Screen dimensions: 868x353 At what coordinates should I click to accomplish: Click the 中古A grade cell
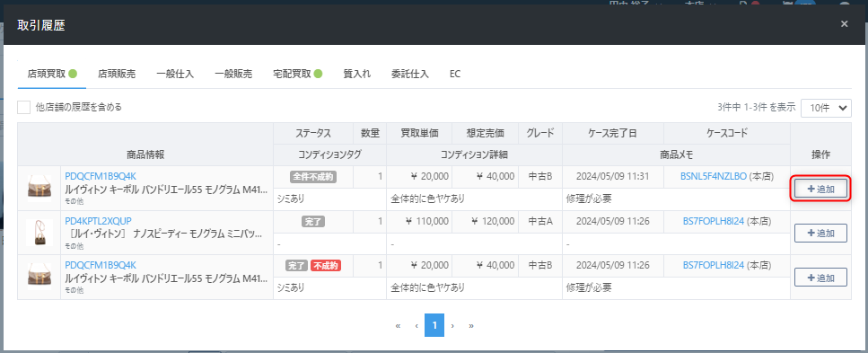540,221
